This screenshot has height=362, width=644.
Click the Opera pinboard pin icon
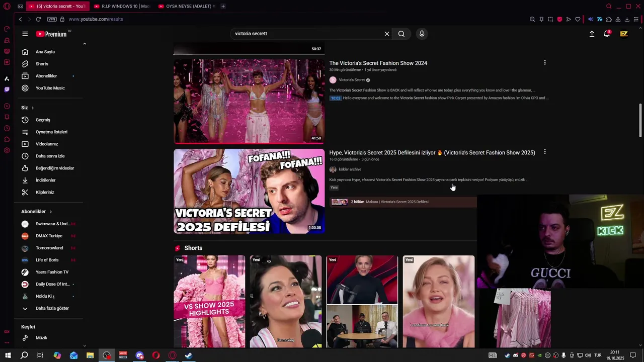(x=541, y=19)
